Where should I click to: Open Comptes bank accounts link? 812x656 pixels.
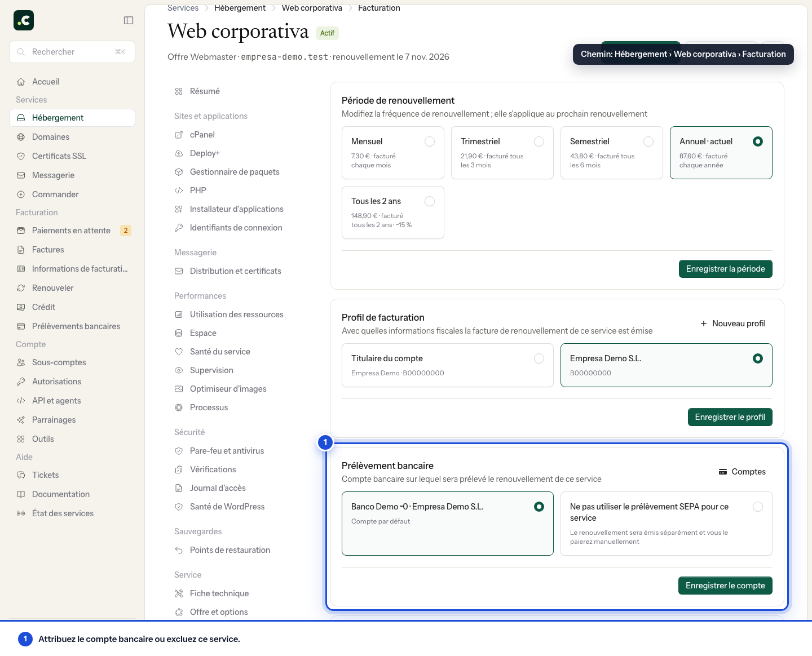742,472
